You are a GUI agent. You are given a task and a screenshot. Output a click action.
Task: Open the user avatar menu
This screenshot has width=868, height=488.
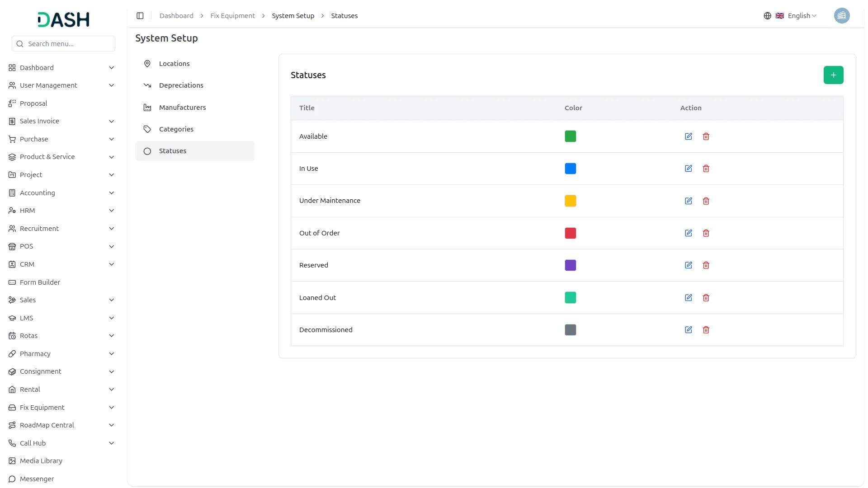click(x=841, y=16)
